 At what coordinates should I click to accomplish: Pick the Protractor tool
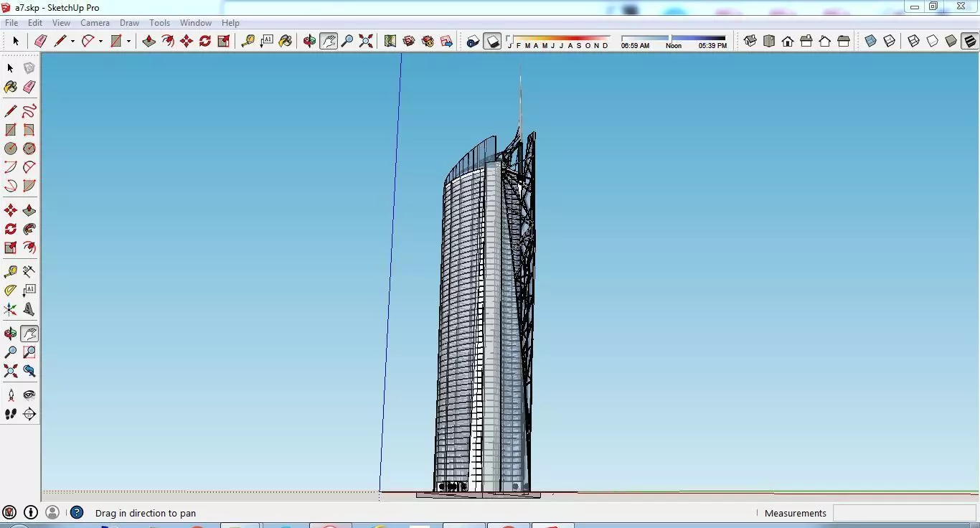pyautogui.click(x=10, y=291)
